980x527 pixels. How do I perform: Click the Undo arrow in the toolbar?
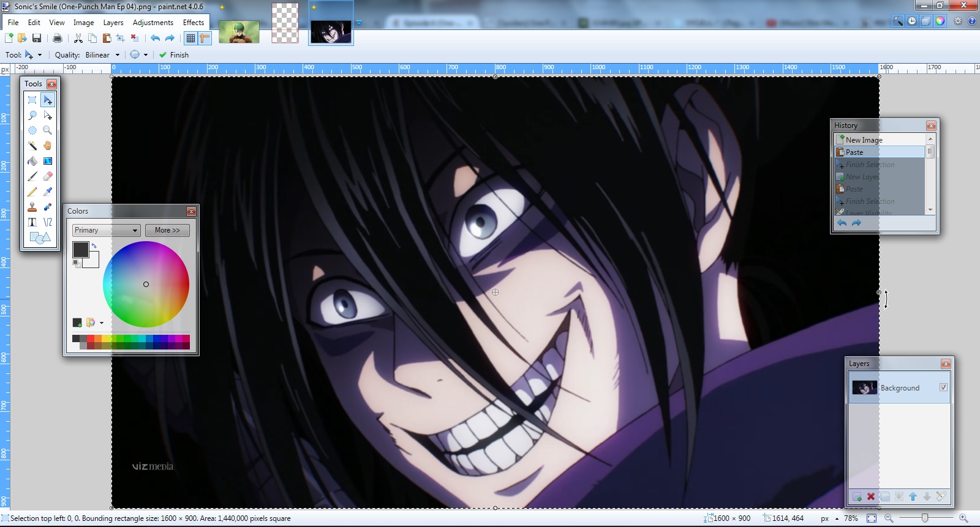click(156, 38)
